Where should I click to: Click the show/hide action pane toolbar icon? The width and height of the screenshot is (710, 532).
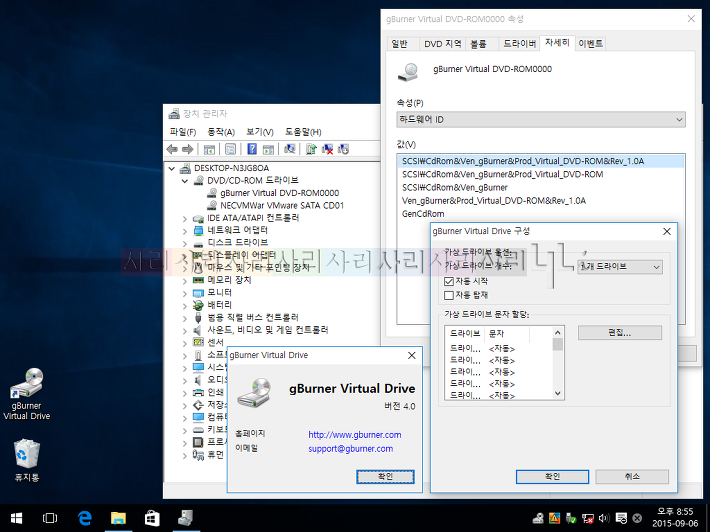268,149
